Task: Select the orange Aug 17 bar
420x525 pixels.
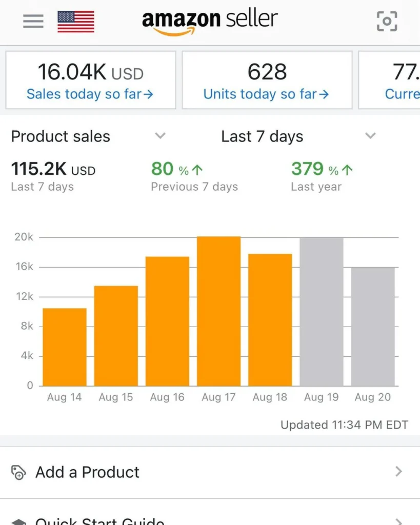Action: tap(218, 311)
